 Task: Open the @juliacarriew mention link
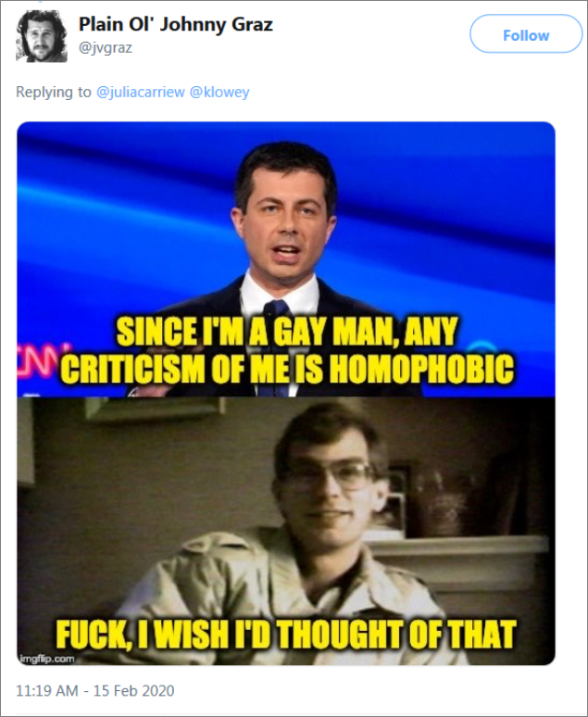click(x=141, y=92)
